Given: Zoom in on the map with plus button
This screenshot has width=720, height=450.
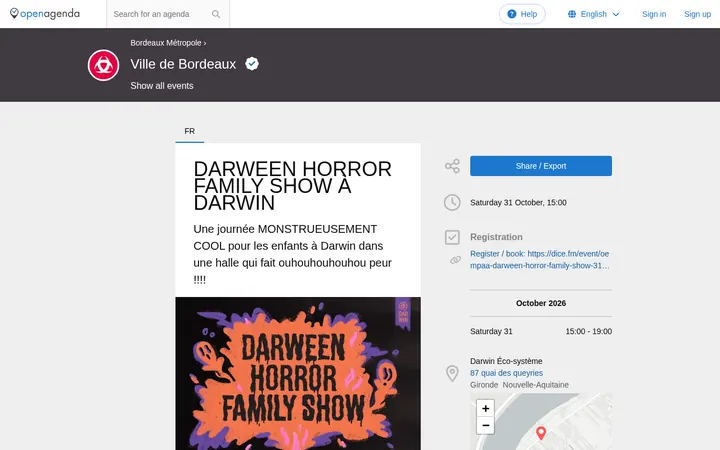Looking at the screenshot, I should point(485,408).
